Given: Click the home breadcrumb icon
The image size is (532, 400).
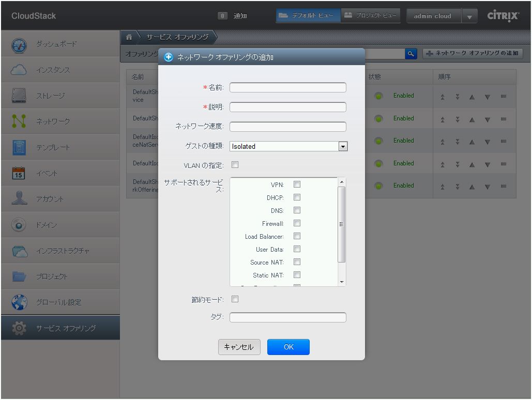Looking at the screenshot, I should pos(128,37).
